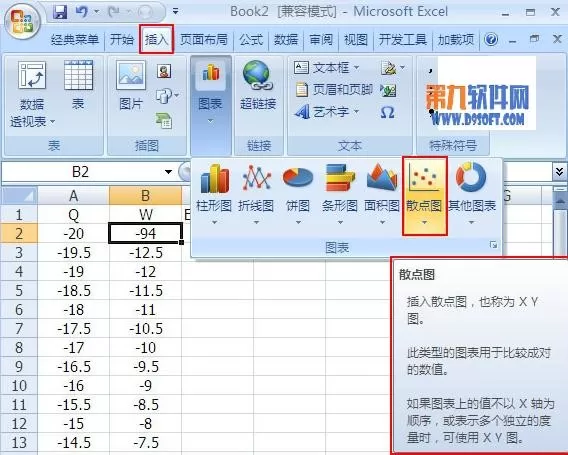The width and height of the screenshot is (568, 455).
Task: Select column B header
Action: 145,196
